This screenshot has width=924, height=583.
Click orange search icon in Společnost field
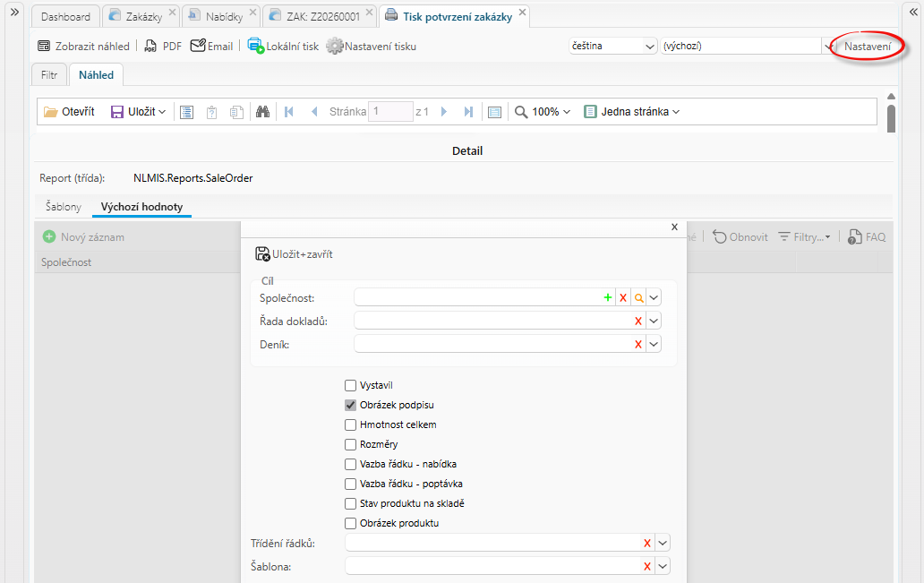coord(638,297)
